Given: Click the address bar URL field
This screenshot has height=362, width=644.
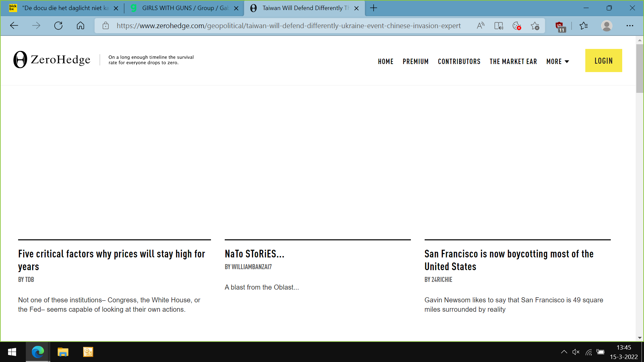Looking at the screenshot, I should click(x=288, y=26).
